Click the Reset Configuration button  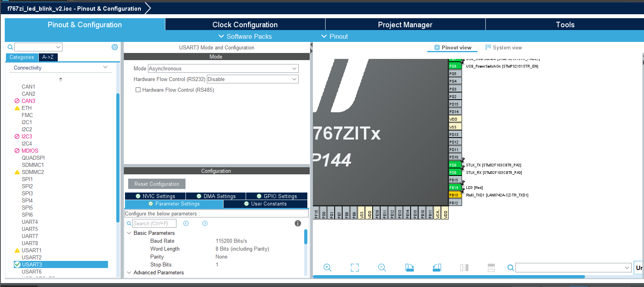157,184
